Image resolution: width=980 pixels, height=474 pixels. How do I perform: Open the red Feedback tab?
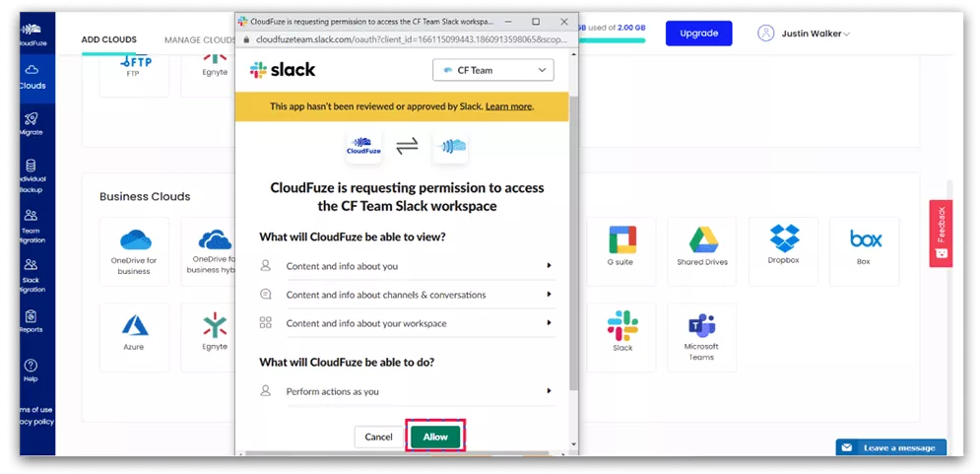pyautogui.click(x=941, y=234)
